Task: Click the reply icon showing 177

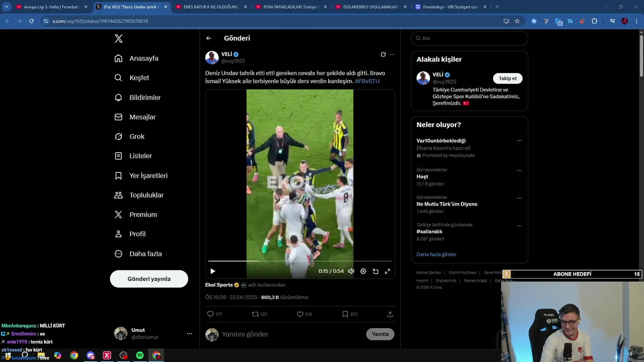Action: pos(211,314)
